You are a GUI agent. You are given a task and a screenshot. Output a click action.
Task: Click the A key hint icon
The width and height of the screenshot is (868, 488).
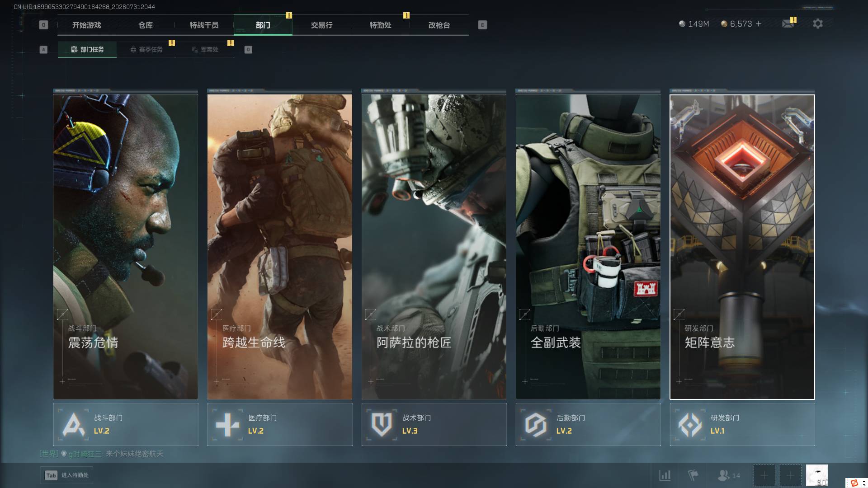click(43, 50)
